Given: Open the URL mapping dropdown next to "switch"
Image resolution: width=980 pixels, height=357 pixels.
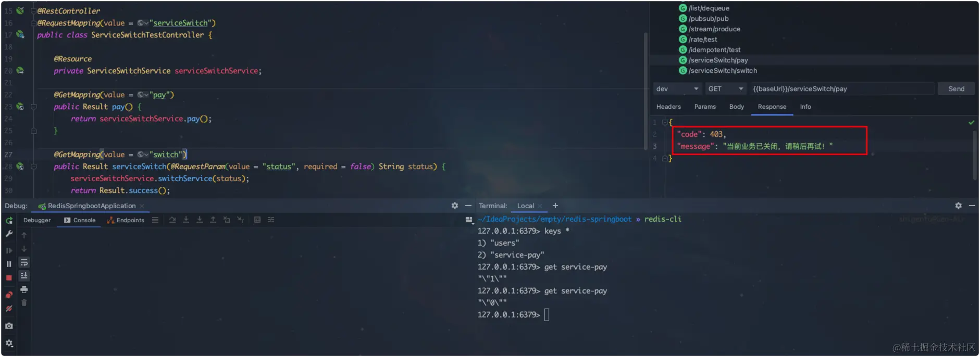Looking at the screenshot, I should pos(143,155).
